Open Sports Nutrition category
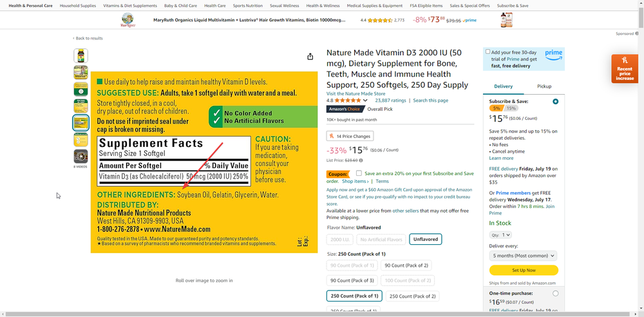This screenshot has width=644, height=317. coord(248,6)
